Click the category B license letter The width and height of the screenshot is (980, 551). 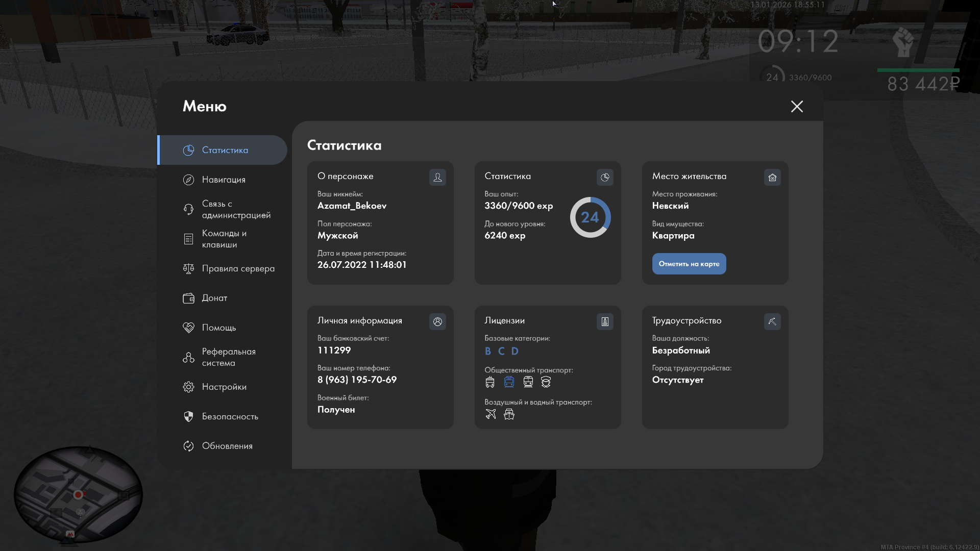point(488,351)
